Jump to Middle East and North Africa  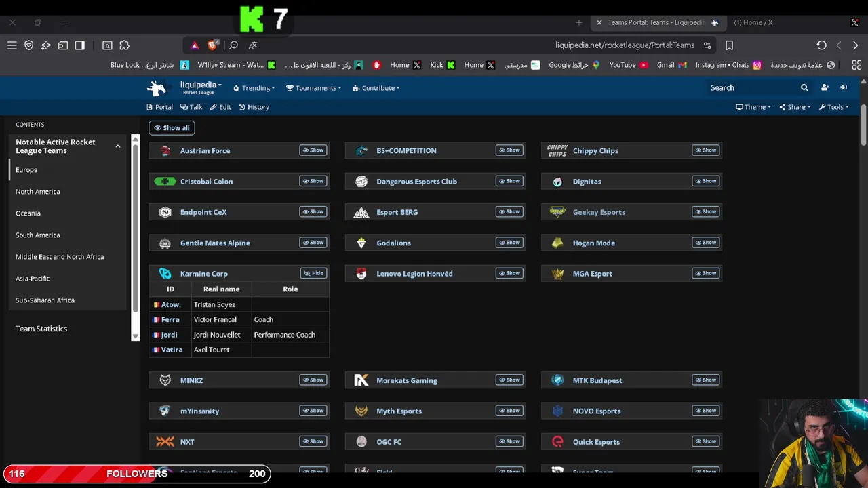(x=60, y=257)
